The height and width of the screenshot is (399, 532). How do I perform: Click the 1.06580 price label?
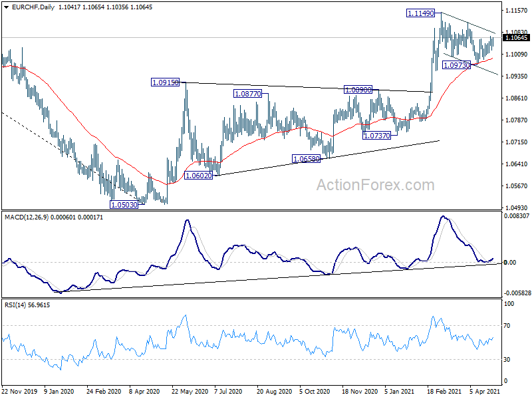(x=306, y=158)
